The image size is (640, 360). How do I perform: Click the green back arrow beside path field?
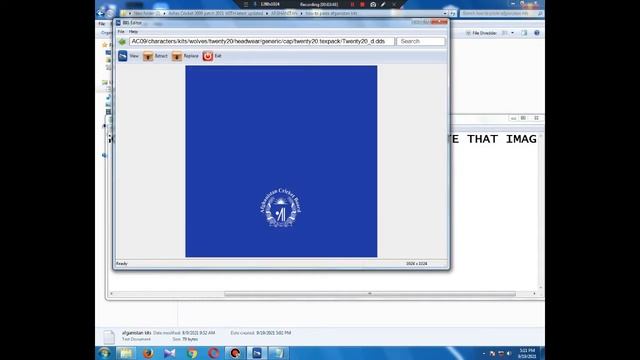[122, 42]
